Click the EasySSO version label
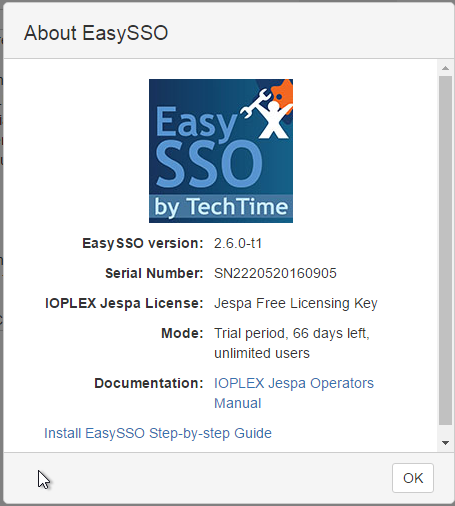The height and width of the screenshot is (506, 455). point(143,243)
